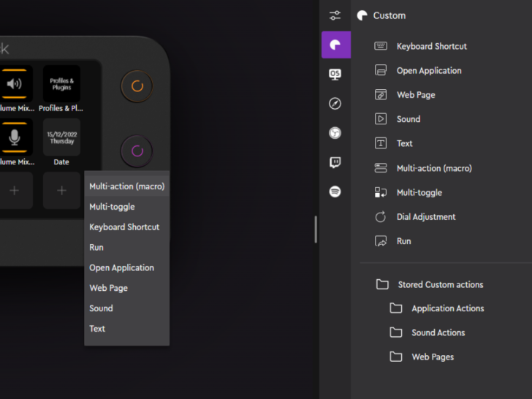Choose Web Page in context menu

(x=127, y=288)
